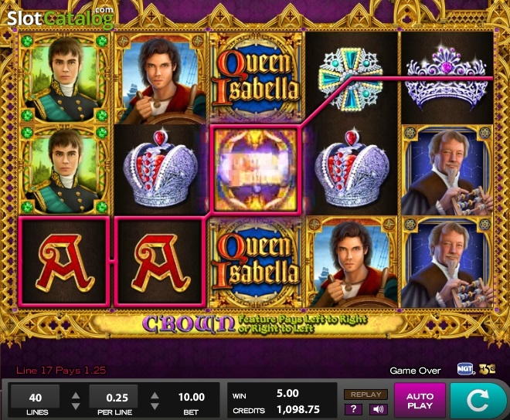This screenshot has height=420, width=510.
Task: Select the 40 lines value field
Action: point(35,397)
